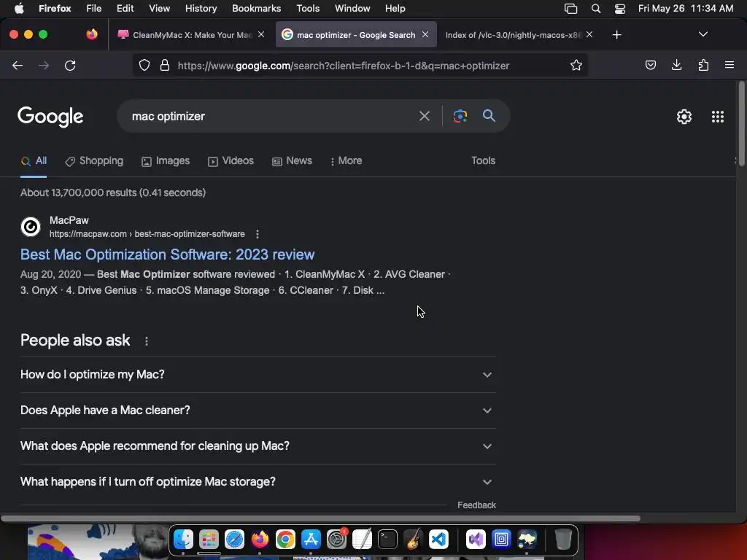747x560 pixels.
Task: Click the horizontal page scrollbar
Action: [320, 518]
